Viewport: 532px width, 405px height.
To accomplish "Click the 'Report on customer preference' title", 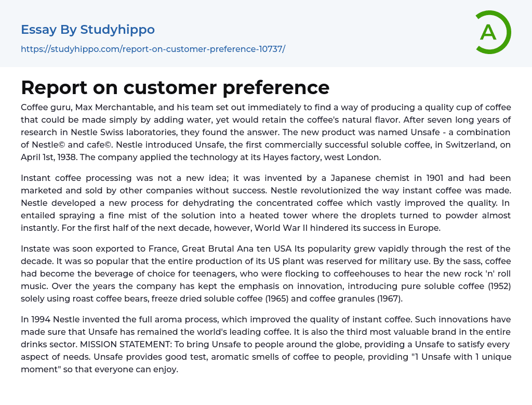I will (175, 87).
